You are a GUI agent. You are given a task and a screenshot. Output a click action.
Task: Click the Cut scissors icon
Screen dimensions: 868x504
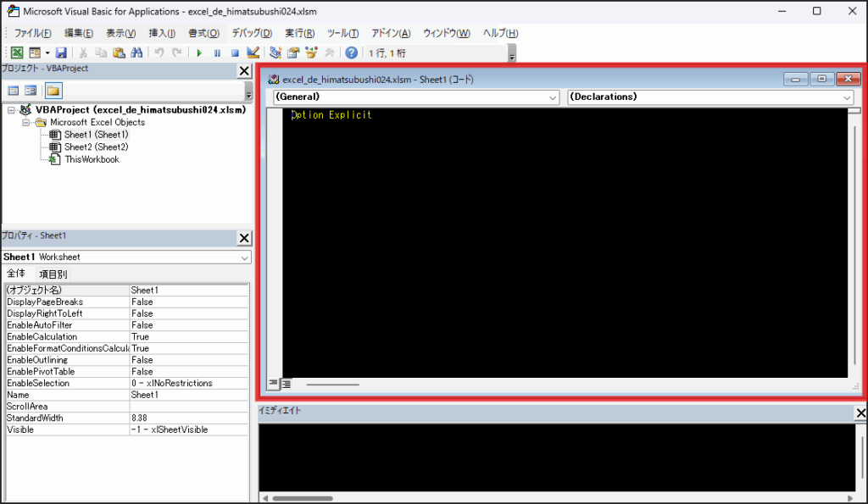tap(83, 53)
